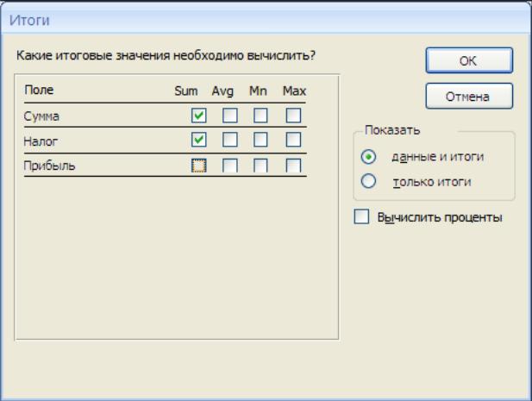Check Sum checkbox for Прибыль field

pyautogui.click(x=199, y=166)
